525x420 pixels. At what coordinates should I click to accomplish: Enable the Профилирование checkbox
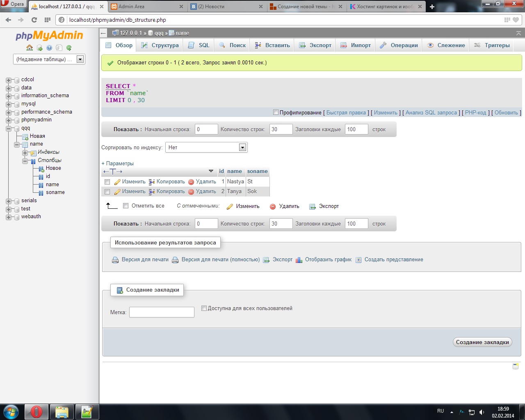point(276,112)
